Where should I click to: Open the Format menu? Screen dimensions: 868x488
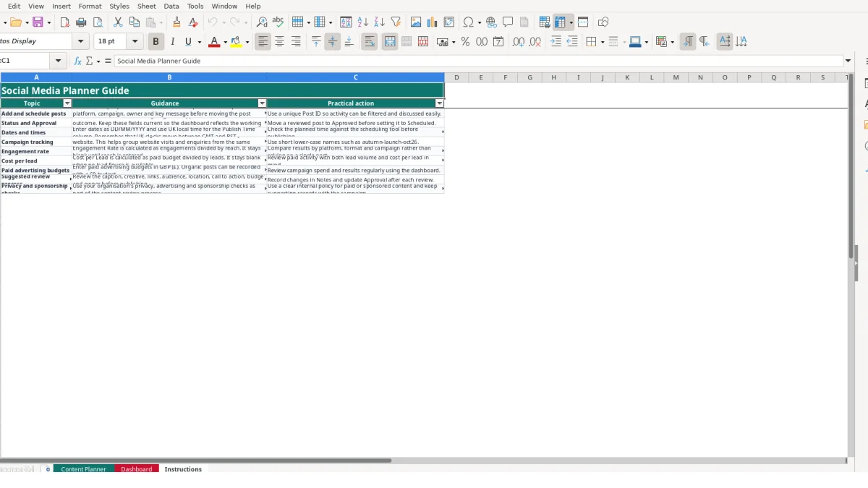pyautogui.click(x=90, y=6)
